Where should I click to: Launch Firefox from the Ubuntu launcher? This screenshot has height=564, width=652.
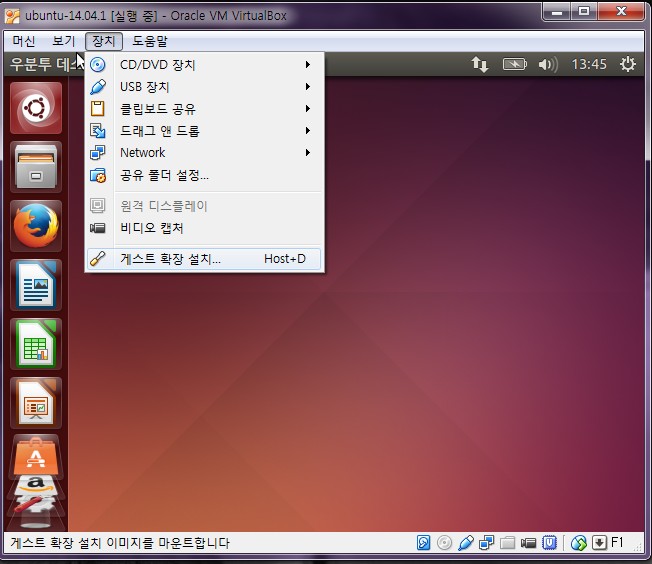tap(35, 226)
